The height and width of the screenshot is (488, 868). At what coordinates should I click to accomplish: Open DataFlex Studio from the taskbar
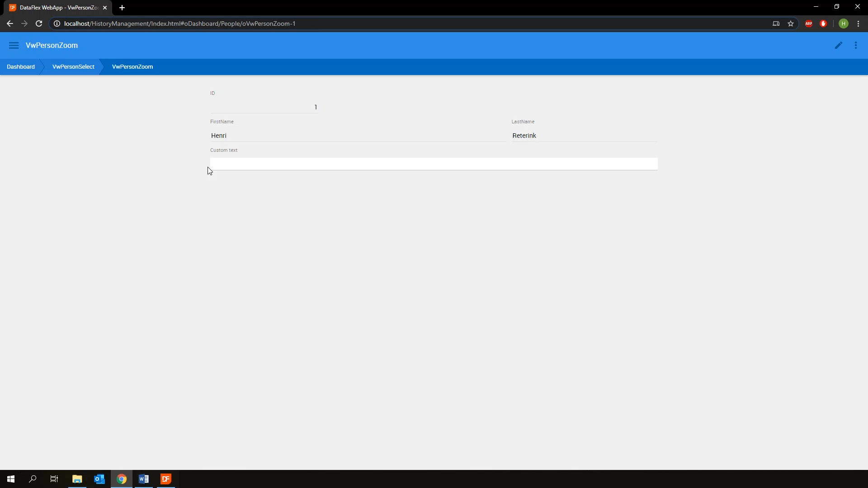[166, 479]
